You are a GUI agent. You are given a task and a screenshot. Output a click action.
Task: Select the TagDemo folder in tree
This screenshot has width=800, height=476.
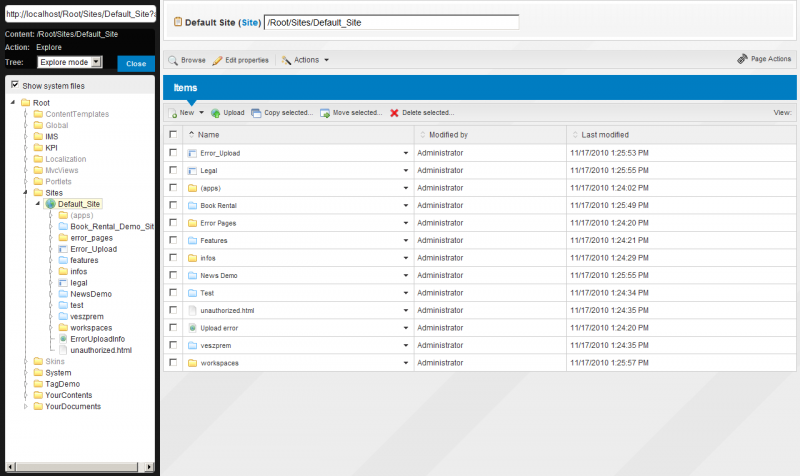[62, 384]
